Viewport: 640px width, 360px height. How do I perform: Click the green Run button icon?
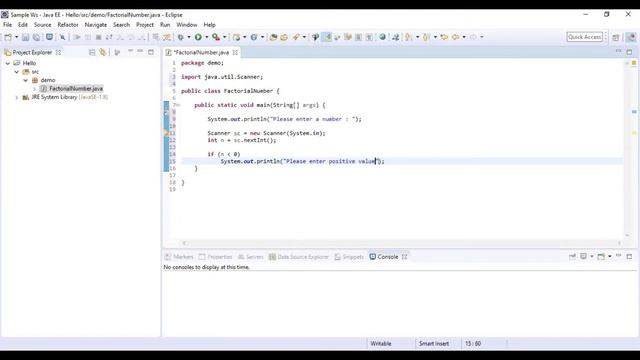tap(198, 37)
